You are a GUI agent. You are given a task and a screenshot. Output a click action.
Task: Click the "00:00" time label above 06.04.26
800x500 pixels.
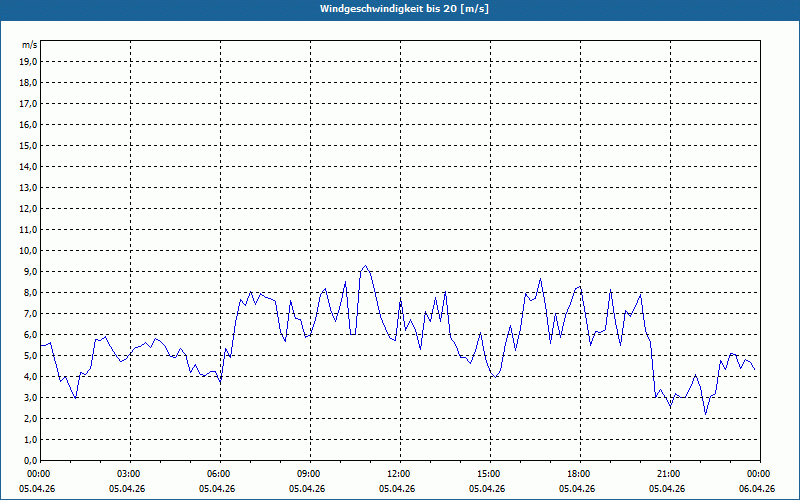click(x=758, y=474)
